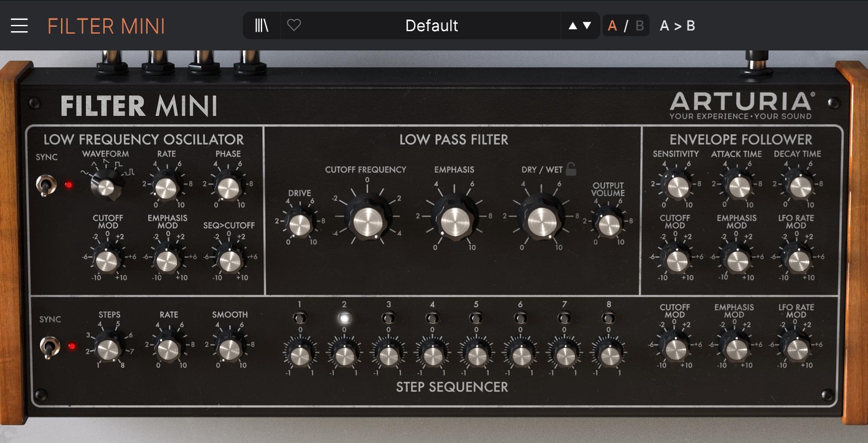Screen dimensions: 868x443
Task: Click the step 3 value knob
Action: pos(388,355)
